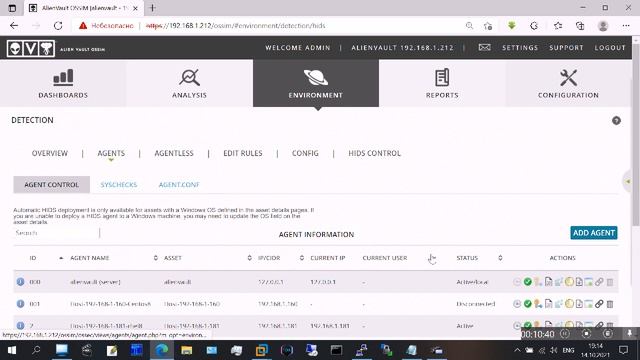Click the Detection help question-mark icon
This screenshot has height=360, width=640.
[616, 120]
